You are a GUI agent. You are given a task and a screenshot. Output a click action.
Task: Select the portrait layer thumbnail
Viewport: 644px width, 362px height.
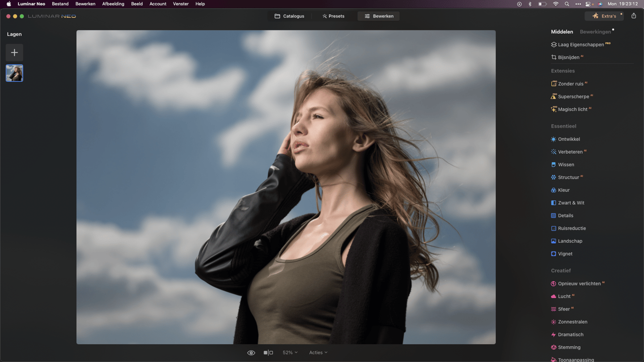(14, 73)
